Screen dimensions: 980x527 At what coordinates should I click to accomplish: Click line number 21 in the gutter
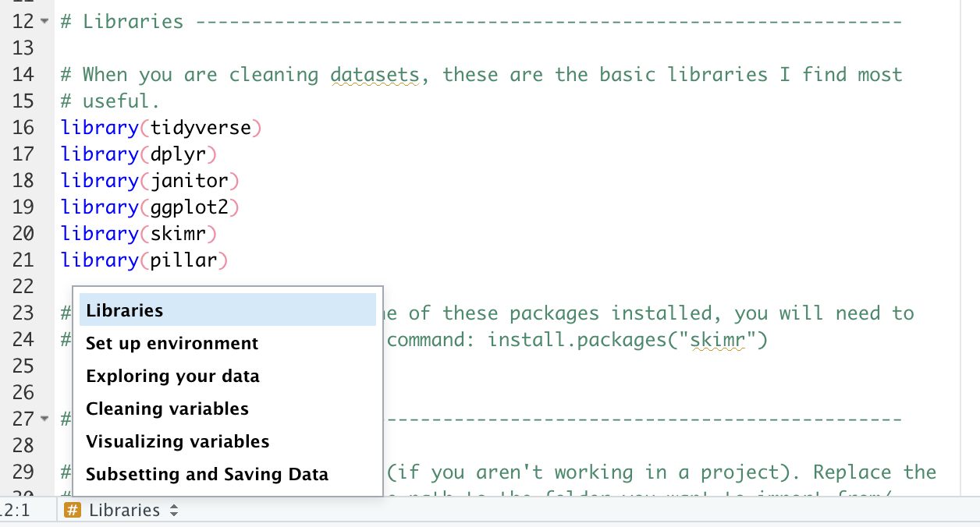pos(23,260)
